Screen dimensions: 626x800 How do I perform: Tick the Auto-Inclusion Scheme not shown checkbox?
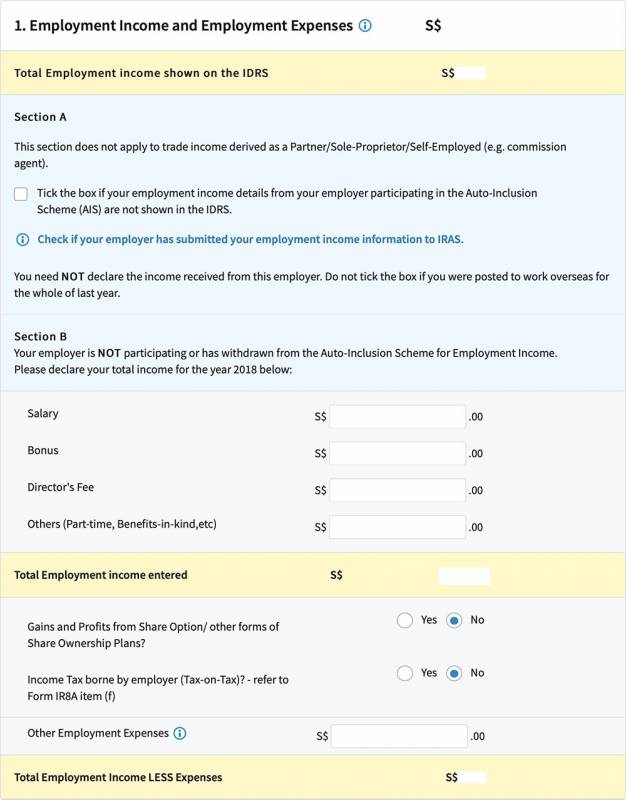pos(21,194)
